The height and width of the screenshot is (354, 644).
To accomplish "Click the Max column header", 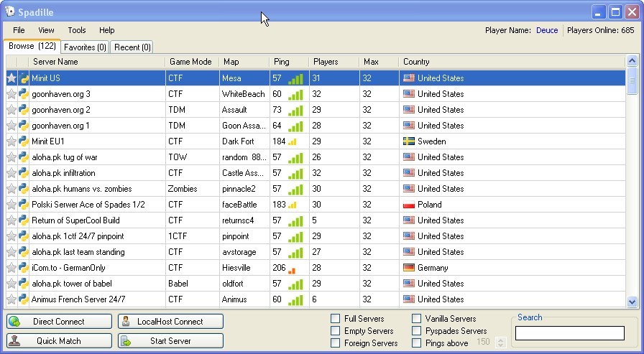I will [x=379, y=62].
